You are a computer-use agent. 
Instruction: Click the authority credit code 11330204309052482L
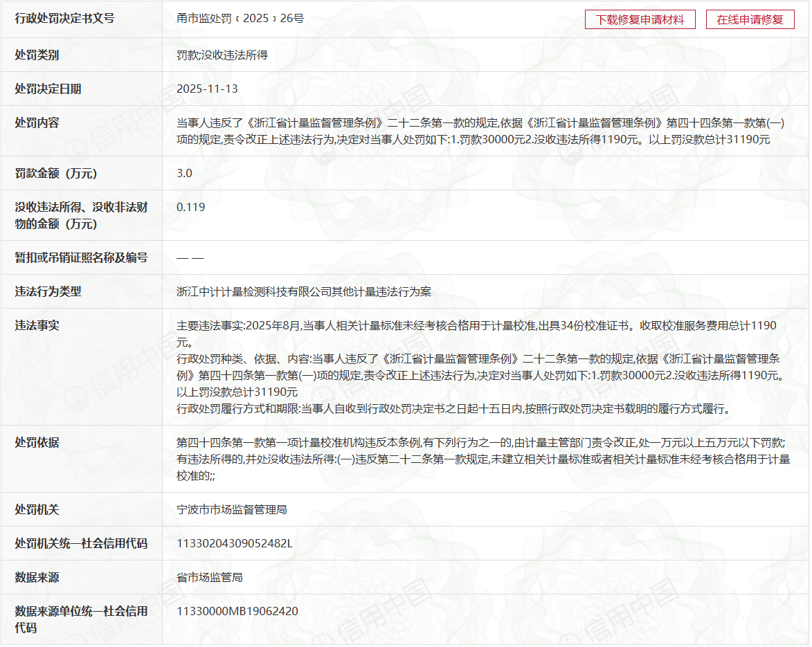click(x=234, y=543)
